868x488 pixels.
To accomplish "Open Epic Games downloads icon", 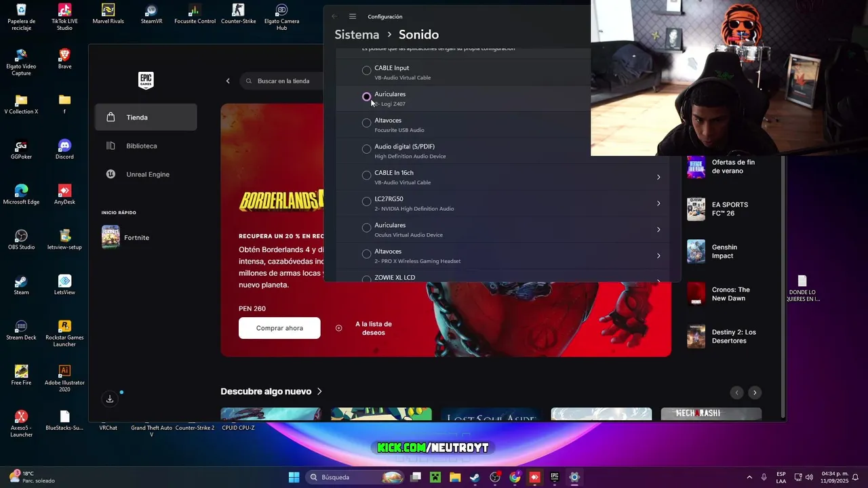I will 110,399.
